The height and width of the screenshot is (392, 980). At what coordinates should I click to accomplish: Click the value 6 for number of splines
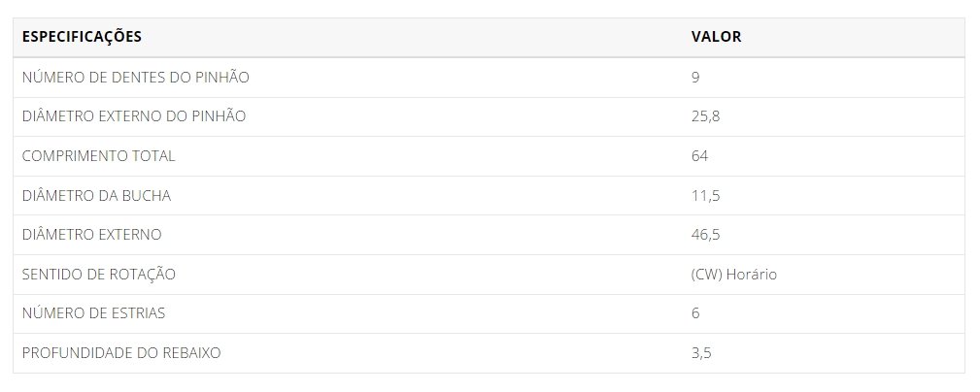click(x=695, y=313)
